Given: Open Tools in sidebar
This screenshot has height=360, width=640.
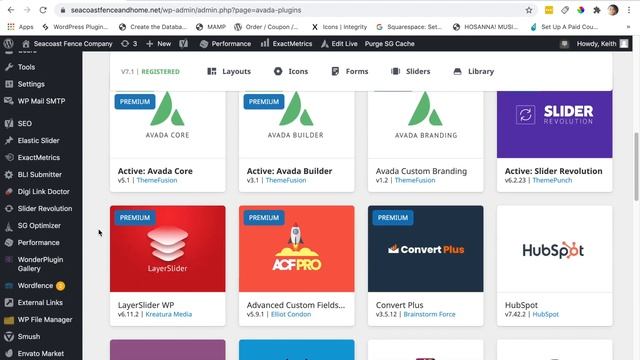Looking at the screenshot, I should (x=26, y=67).
